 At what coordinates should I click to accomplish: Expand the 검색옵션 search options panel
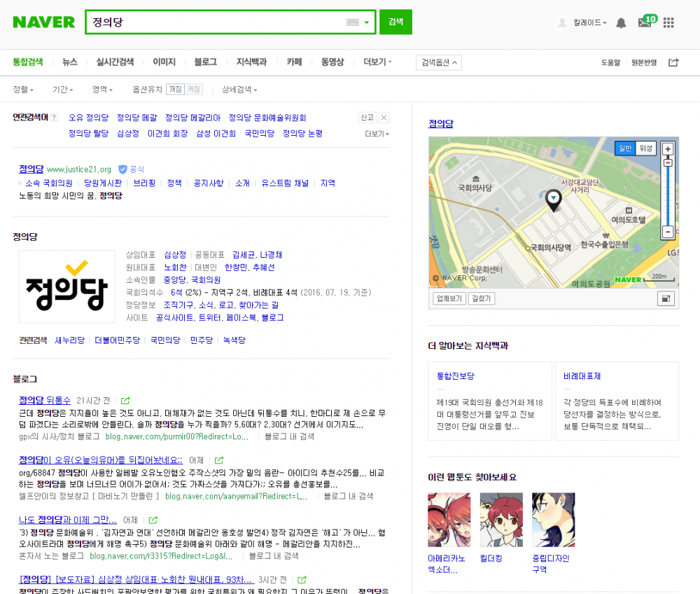click(438, 62)
